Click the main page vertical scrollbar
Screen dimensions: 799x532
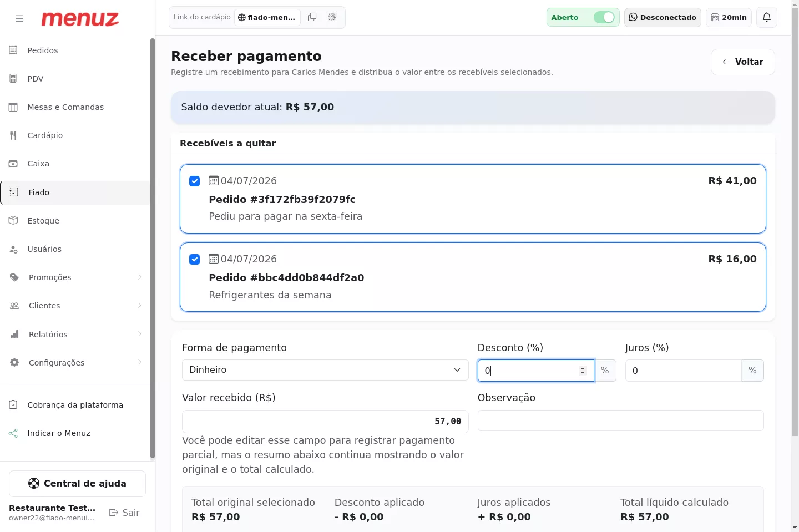pos(795,222)
